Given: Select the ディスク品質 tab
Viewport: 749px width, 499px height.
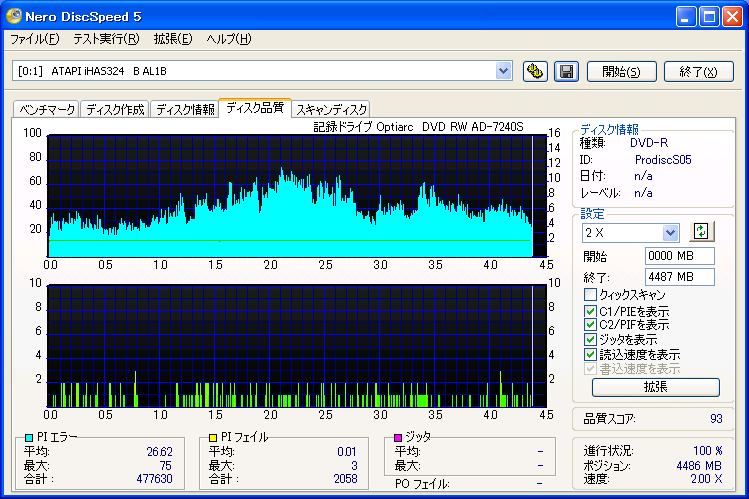Looking at the screenshot, I should [255, 107].
